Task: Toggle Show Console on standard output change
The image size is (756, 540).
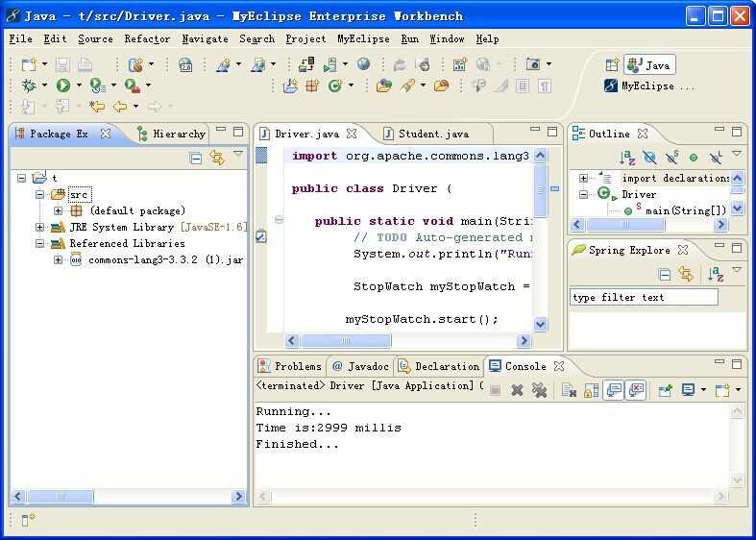Action: tap(614, 390)
